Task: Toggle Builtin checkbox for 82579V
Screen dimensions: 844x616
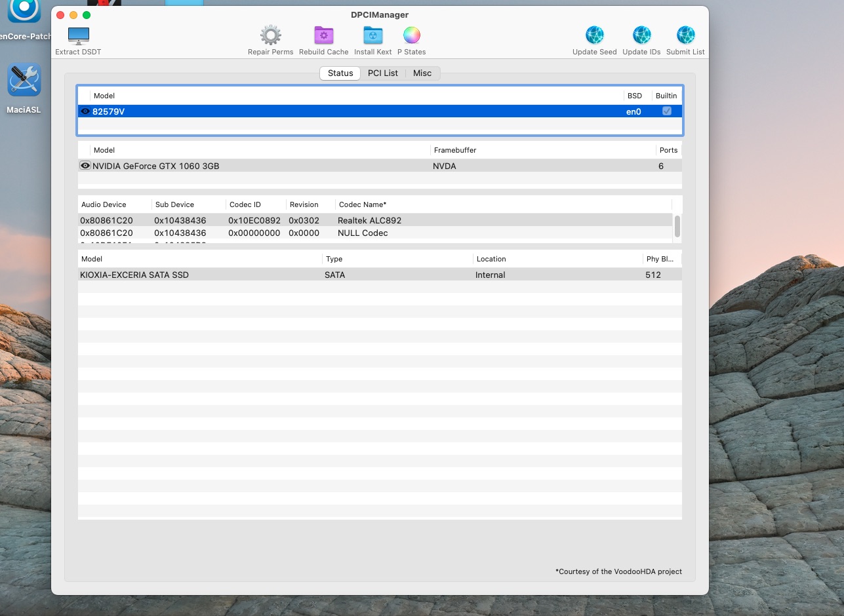Action: [x=667, y=111]
